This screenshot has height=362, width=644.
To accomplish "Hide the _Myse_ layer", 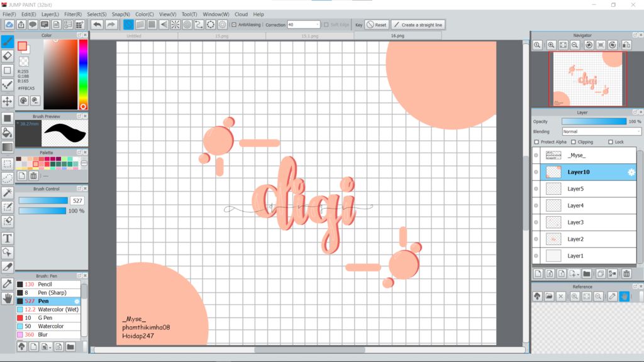I will 536,155.
